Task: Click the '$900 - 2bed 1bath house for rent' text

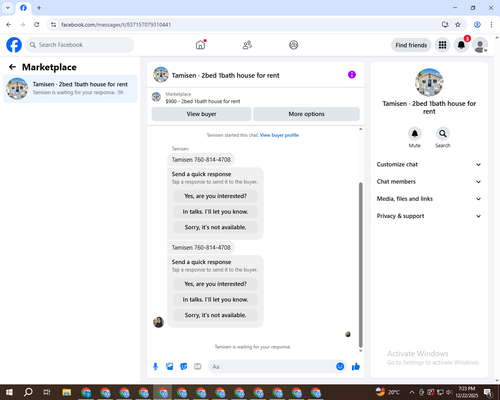Action: coord(203,101)
